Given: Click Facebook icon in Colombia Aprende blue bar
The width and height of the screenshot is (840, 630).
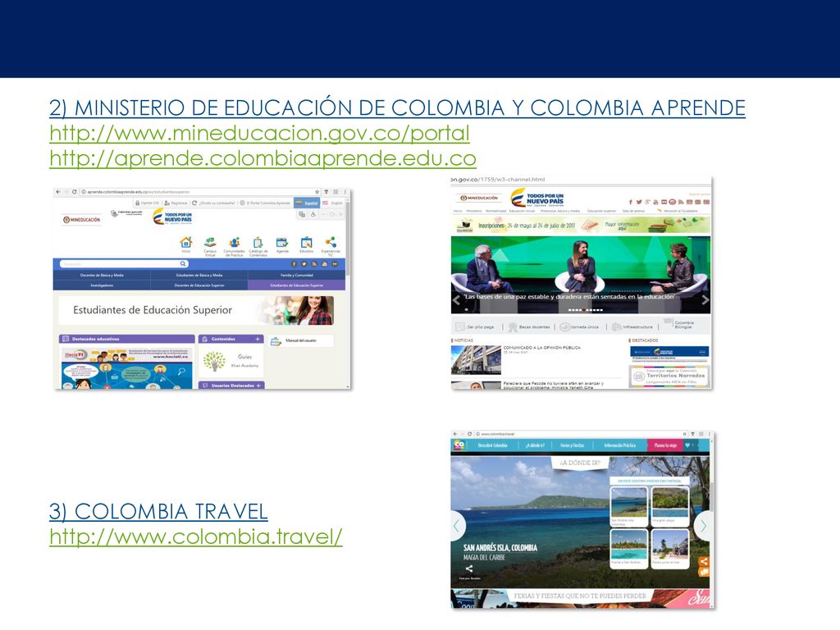Looking at the screenshot, I should [294, 263].
